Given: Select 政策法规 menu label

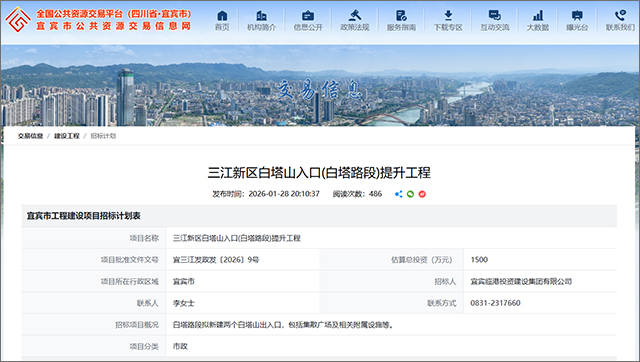Looking at the screenshot, I should 355,27.
